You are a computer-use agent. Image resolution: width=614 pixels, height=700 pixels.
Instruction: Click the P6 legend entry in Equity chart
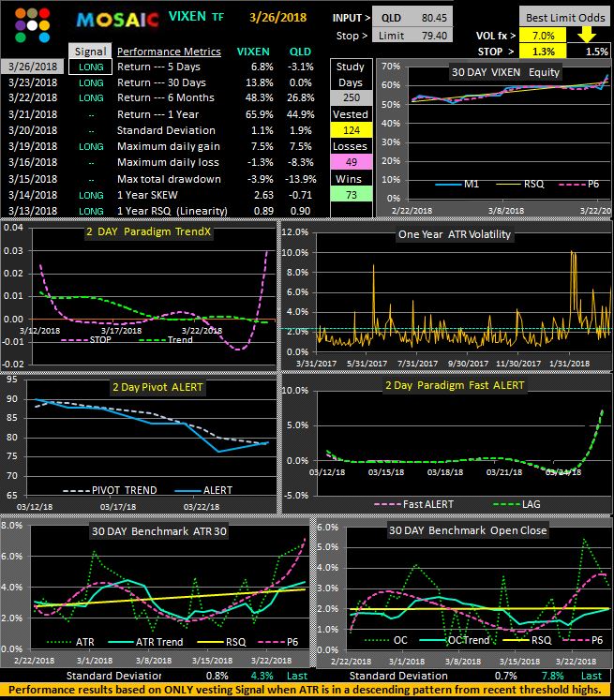[x=579, y=185]
